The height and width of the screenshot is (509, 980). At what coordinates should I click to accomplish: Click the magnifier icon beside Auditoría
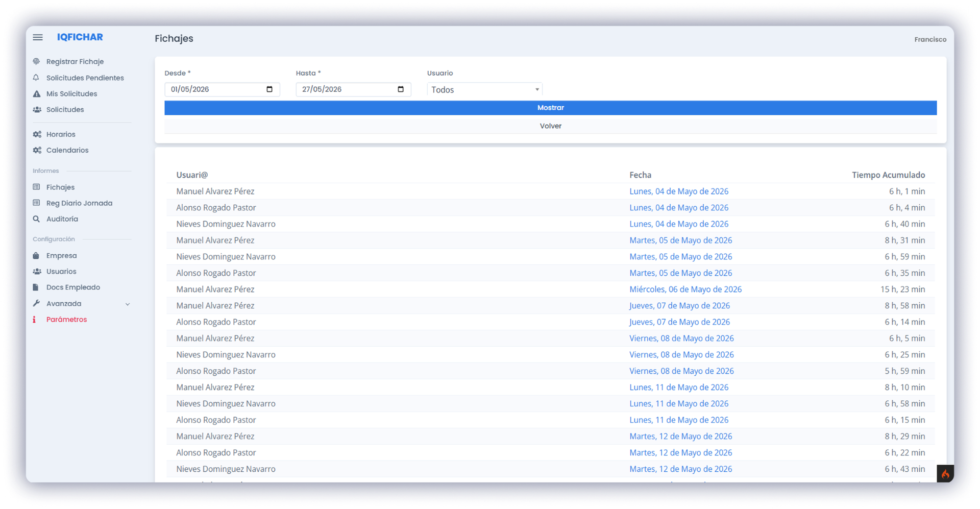(36, 219)
